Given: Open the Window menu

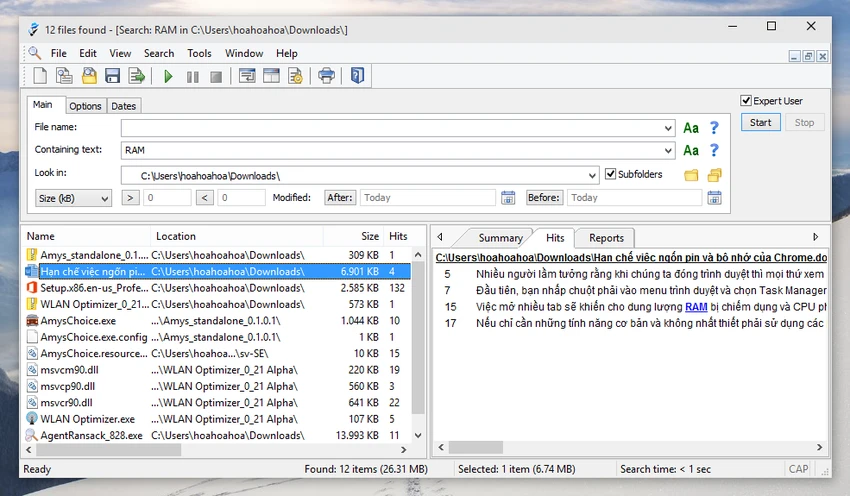Looking at the screenshot, I should pos(244,53).
